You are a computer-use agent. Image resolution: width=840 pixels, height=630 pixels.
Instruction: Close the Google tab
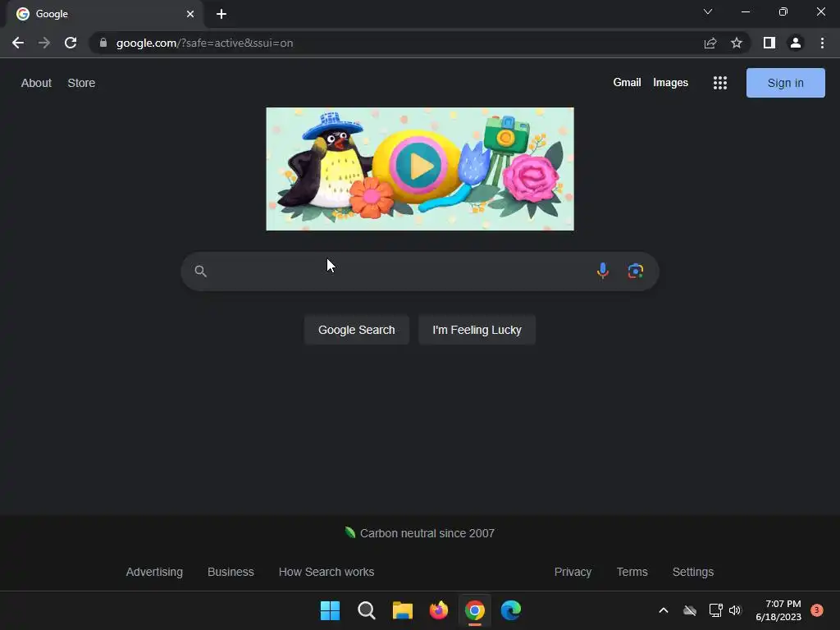click(190, 14)
